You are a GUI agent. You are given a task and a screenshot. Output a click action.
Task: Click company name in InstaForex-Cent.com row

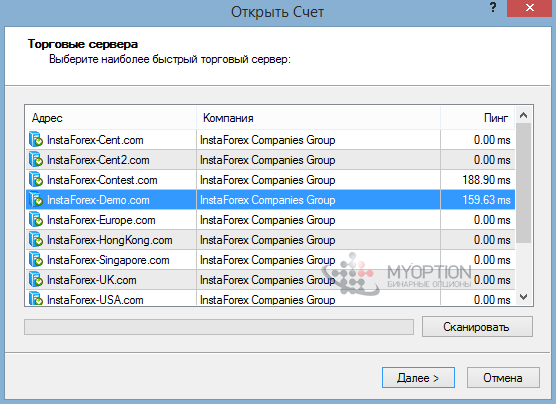(x=267, y=140)
